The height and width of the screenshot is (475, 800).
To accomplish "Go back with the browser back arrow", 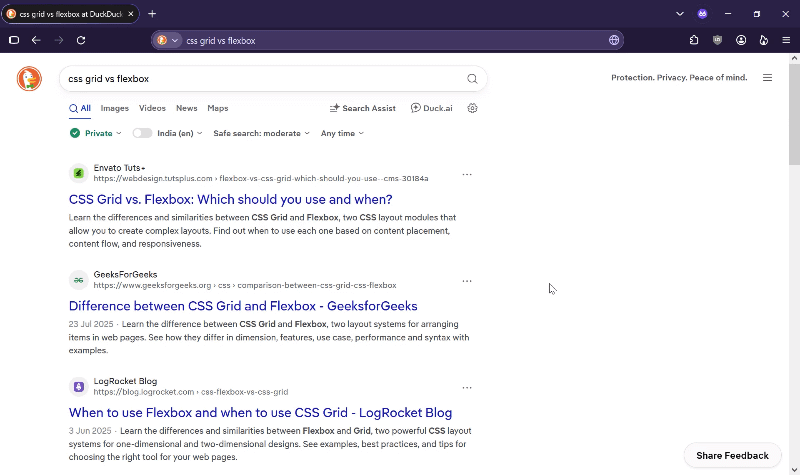I will pyautogui.click(x=36, y=40).
